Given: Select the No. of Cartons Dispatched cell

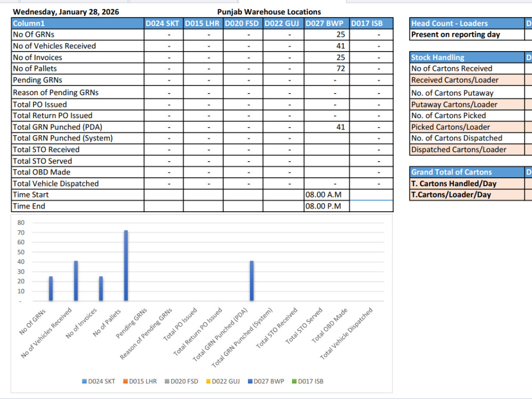Looking at the screenshot, I should (467, 138).
